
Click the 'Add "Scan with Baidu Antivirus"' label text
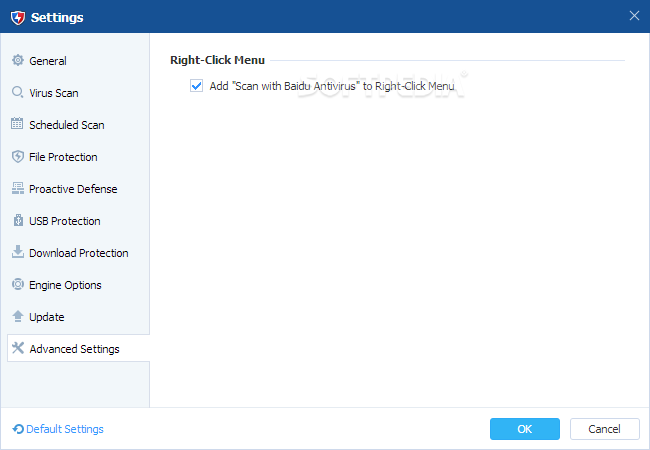coord(332,86)
